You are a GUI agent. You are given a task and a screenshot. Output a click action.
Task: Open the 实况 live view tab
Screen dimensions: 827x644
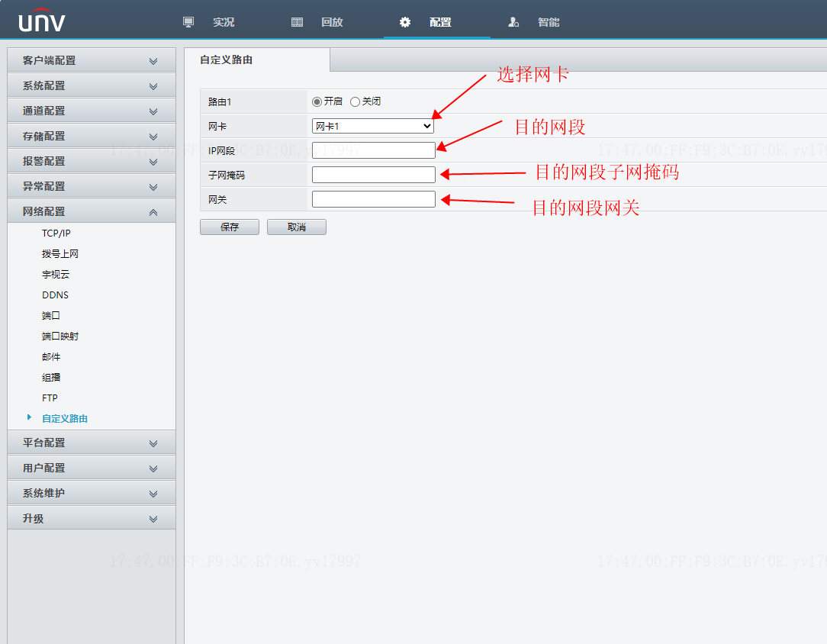(224, 22)
